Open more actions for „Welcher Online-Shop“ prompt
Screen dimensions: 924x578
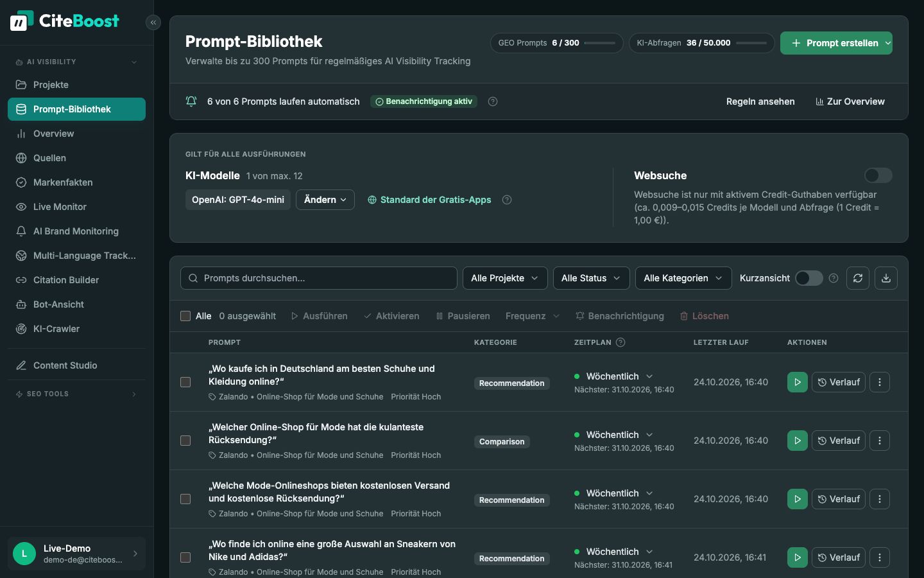[x=880, y=441]
